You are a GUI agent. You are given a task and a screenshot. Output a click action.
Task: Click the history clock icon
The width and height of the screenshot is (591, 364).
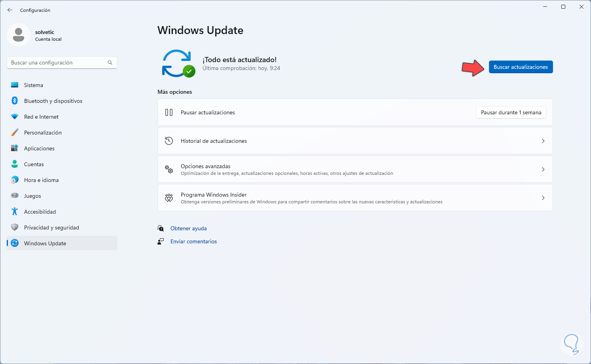click(169, 141)
